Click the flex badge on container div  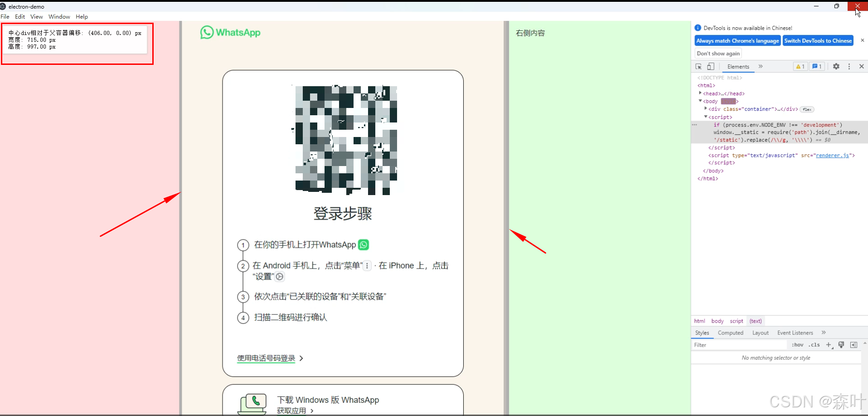coord(807,109)
